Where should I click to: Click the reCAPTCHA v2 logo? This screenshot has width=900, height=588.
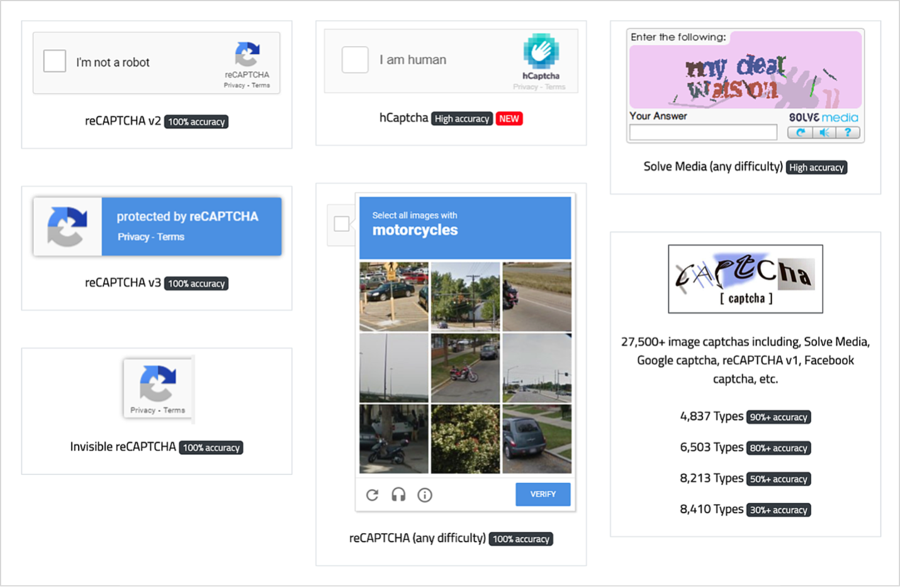click(x=247, y=52)
